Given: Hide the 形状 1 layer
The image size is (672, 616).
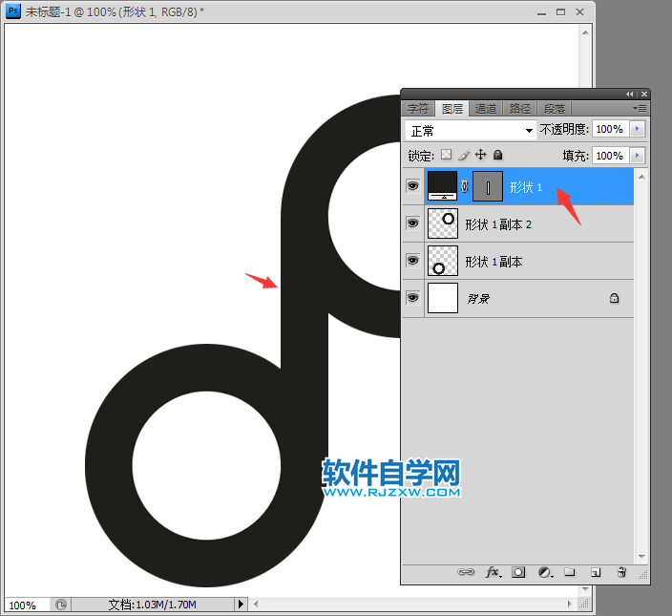Looking at the screenshot, I should pyautogui.click(x=412, y=186).
